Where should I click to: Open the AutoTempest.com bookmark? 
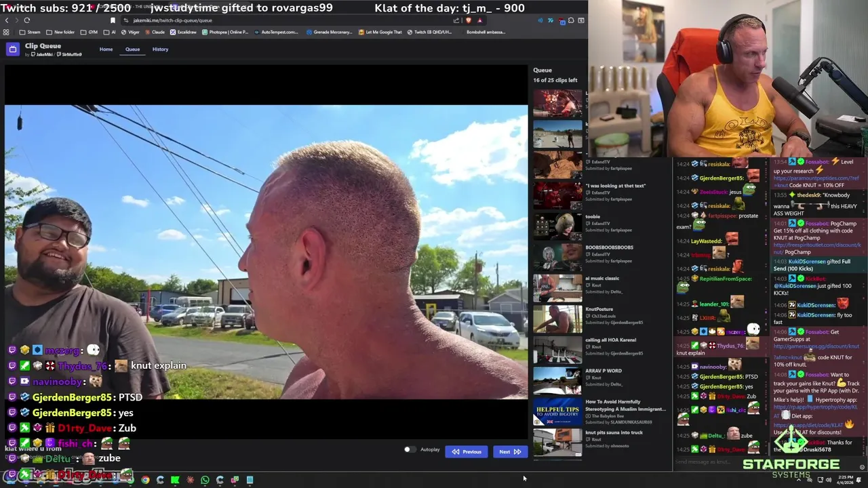(276, 32)
